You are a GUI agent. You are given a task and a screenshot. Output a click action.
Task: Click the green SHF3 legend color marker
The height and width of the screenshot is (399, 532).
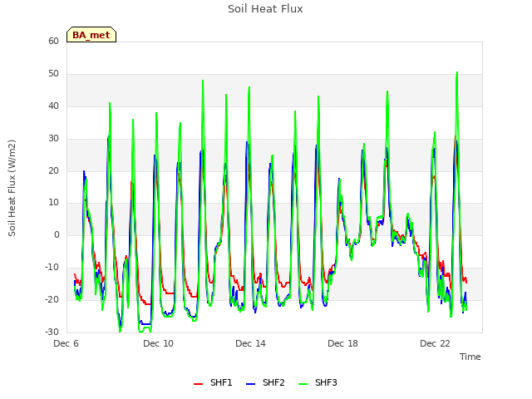303,384
